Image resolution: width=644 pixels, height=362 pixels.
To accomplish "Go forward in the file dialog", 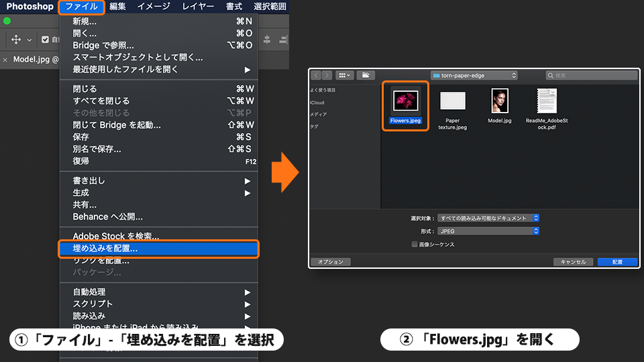I will [x=327, y=75].
